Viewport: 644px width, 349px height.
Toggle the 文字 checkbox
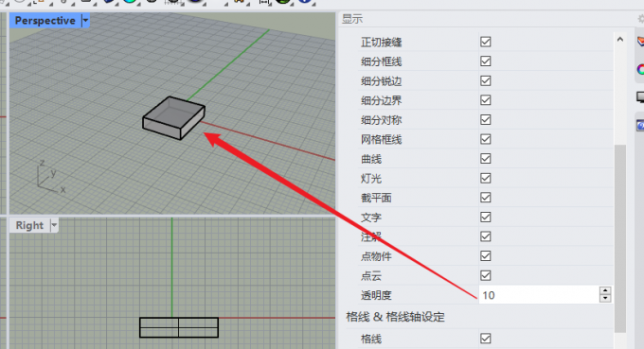pyautogui.click(x=486, y=217)
